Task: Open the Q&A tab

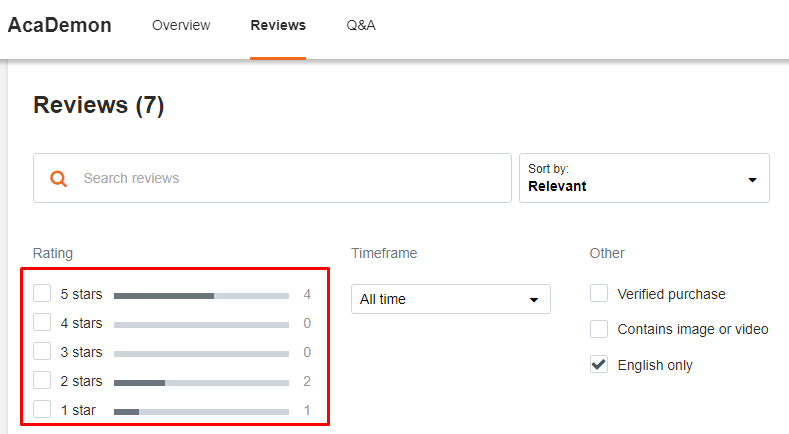Action: (x=361, y=25)
